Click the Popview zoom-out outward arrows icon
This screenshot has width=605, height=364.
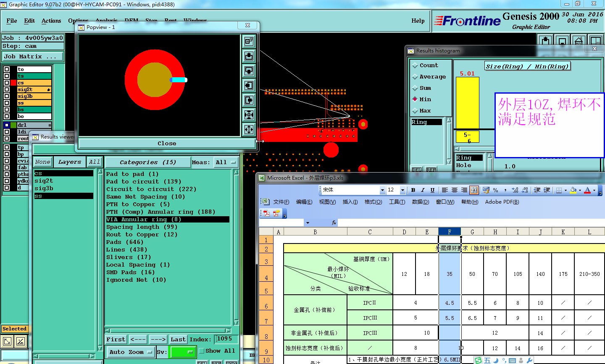click(x=249, y=129)
